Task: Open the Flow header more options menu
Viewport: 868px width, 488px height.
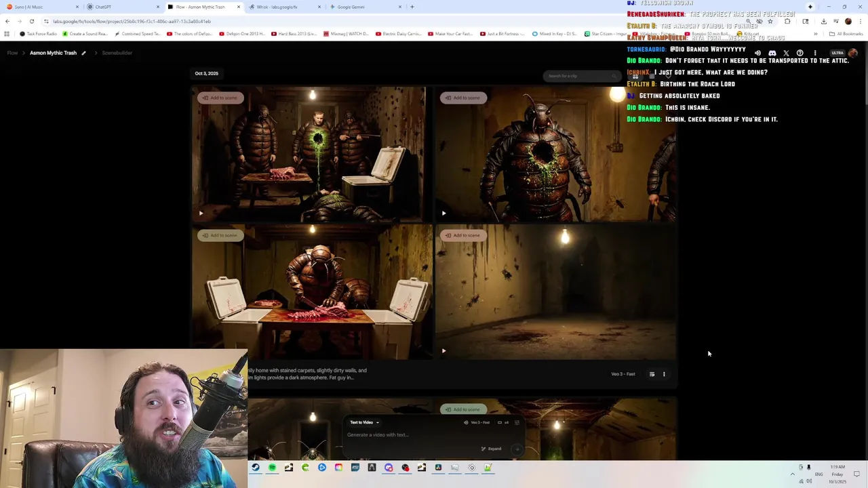Action: tap(815, 53)
